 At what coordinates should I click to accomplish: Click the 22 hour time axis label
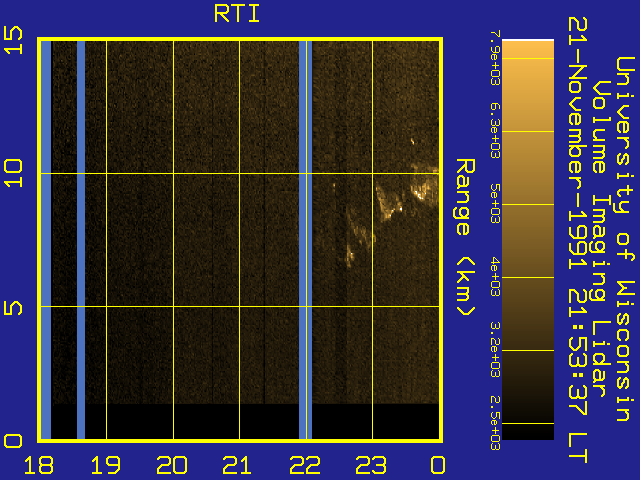(305, 465)
